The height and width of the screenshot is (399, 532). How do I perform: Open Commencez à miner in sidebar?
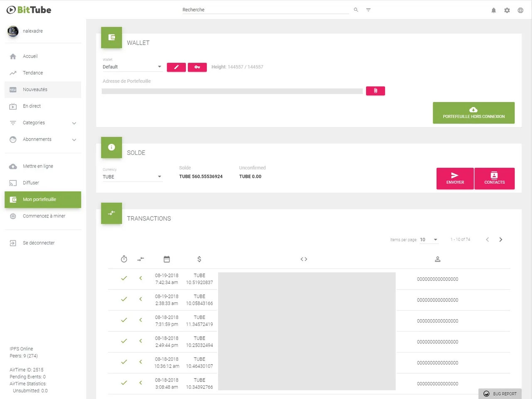pos(43,216)
